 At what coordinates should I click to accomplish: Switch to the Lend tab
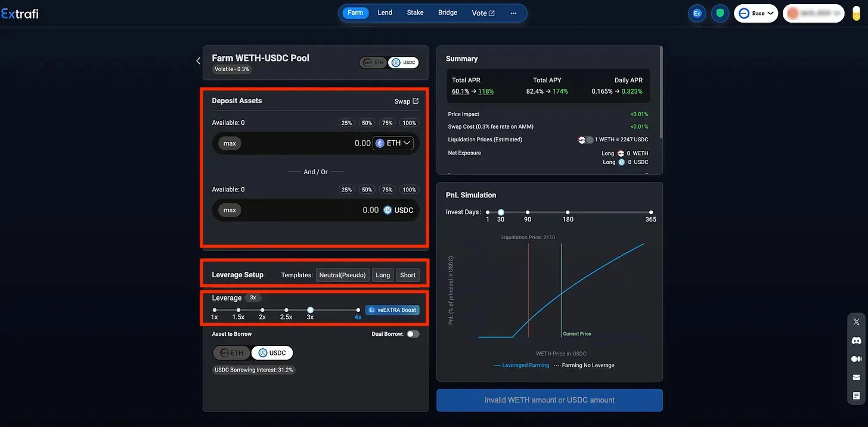(x=385, y=13)
